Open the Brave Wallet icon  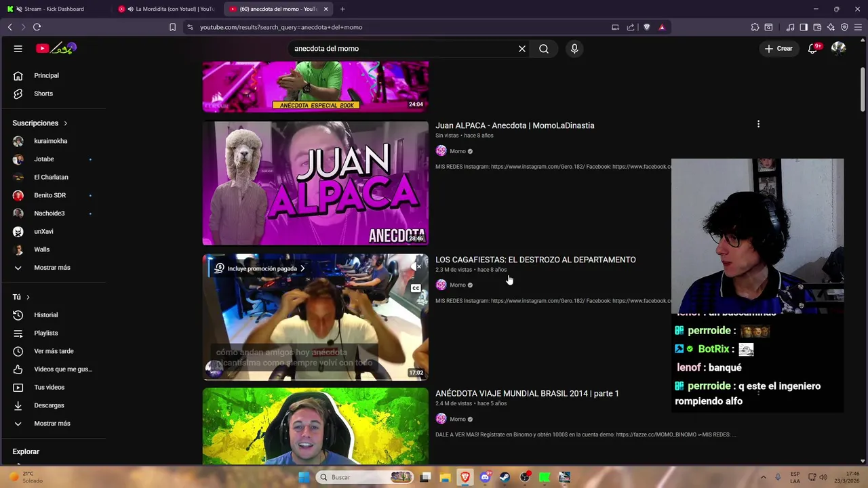(x=817, y=27)
